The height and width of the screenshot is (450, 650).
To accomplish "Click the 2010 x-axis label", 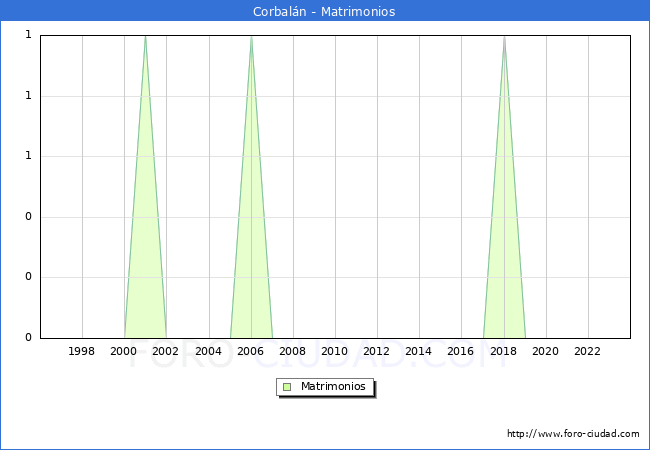I will [x=335, y=351].
